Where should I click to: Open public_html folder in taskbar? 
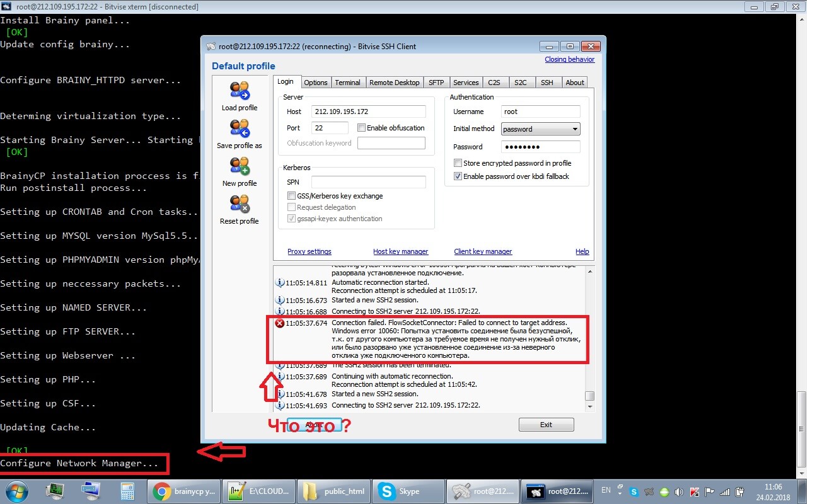tap(334, 491)
